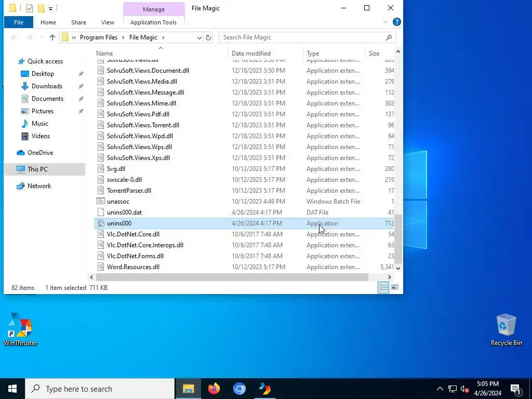
Task: Select the TorrentParser.dll row
Action: coord(244,190)
